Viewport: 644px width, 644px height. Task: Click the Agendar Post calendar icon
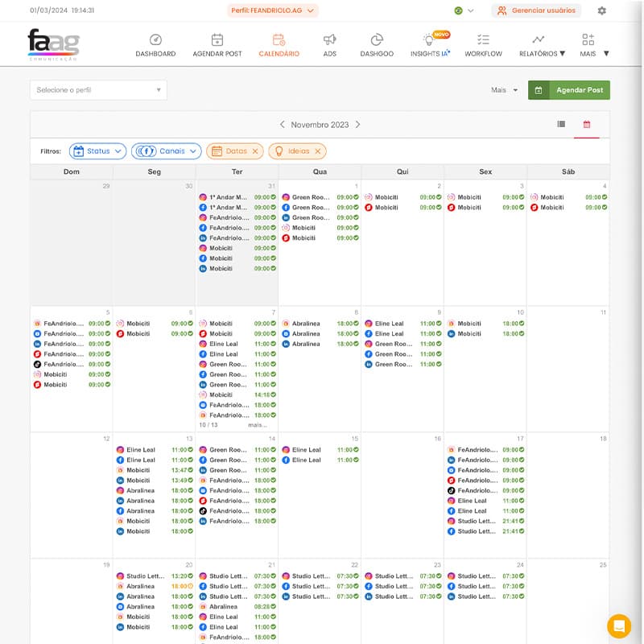217,39
